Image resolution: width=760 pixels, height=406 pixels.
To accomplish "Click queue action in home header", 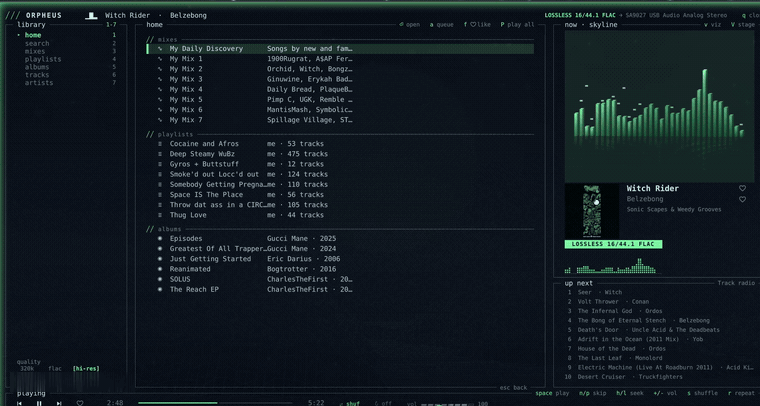I will pos(442,25).
